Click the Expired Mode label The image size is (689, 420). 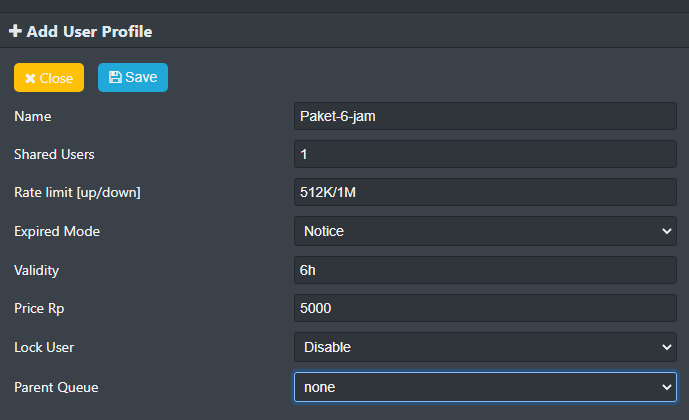[57, 231]
